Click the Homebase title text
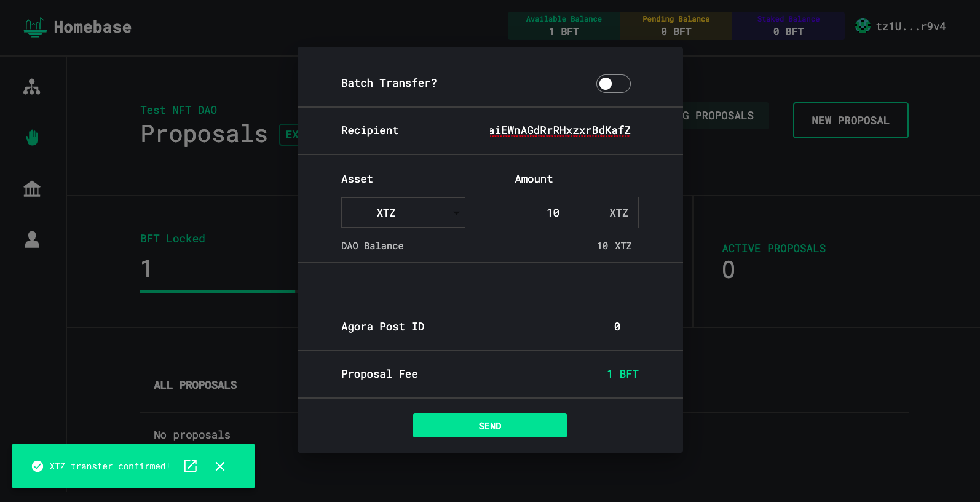The height and width of the screenshot is (502, 980). pyautogui.click(x=92, y=27)
